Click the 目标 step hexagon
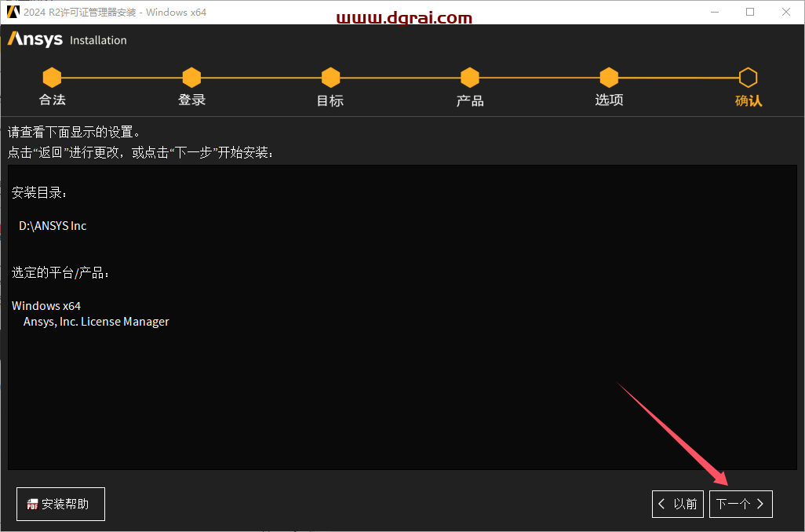 pos(330,78)
